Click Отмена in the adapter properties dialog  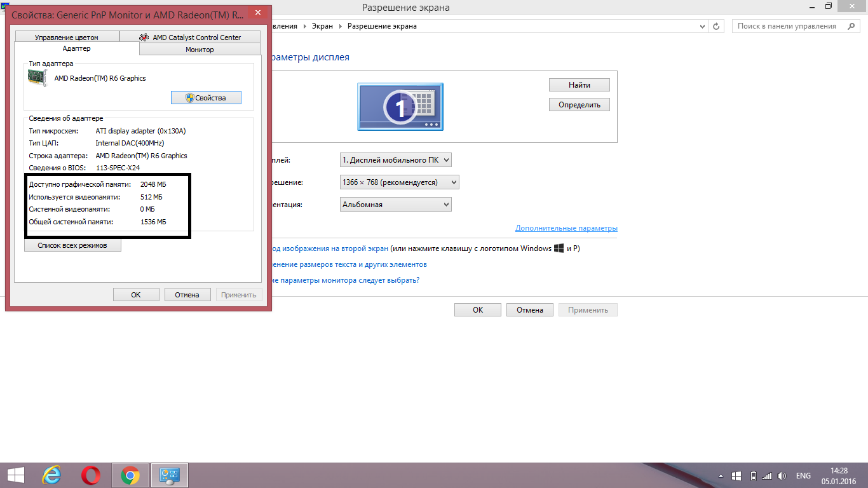(187, 295)
